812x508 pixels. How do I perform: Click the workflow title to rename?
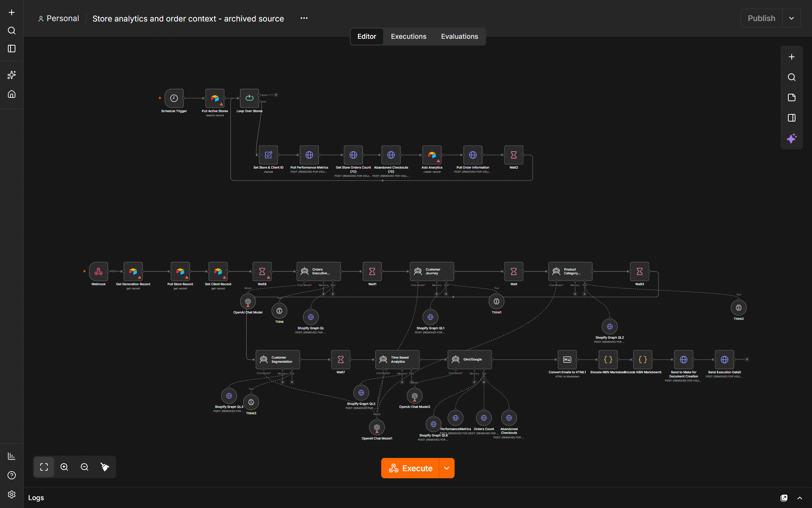point(188,18)
